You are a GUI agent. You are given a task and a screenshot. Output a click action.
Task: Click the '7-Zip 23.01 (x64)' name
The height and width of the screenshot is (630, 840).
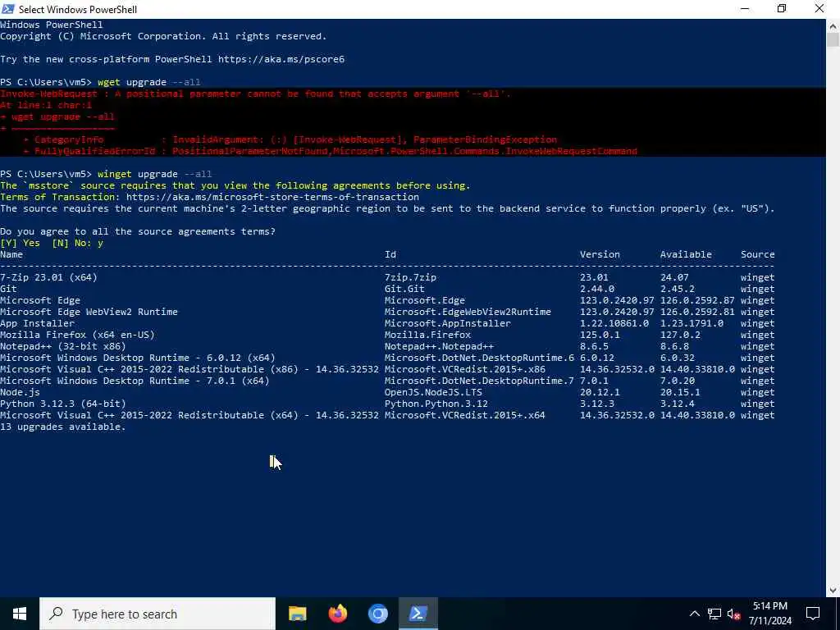(48, 277)
